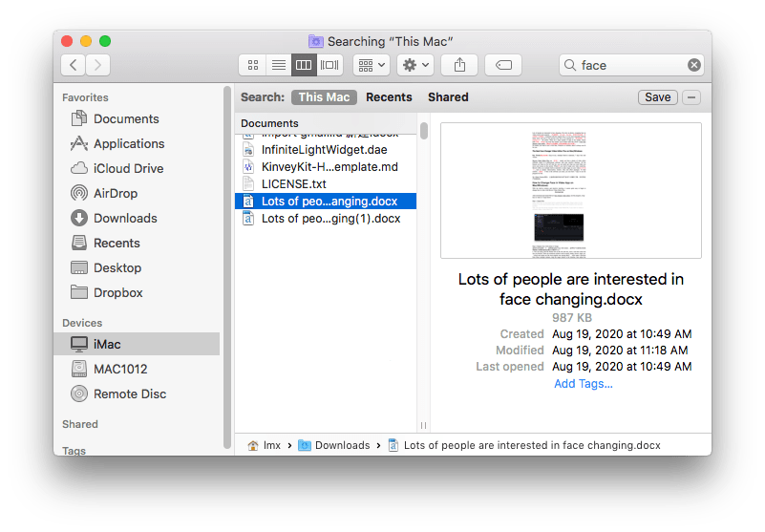Open the Action gear dropdown menu
This screenshot has height=532, width=765.
(416, 65)
